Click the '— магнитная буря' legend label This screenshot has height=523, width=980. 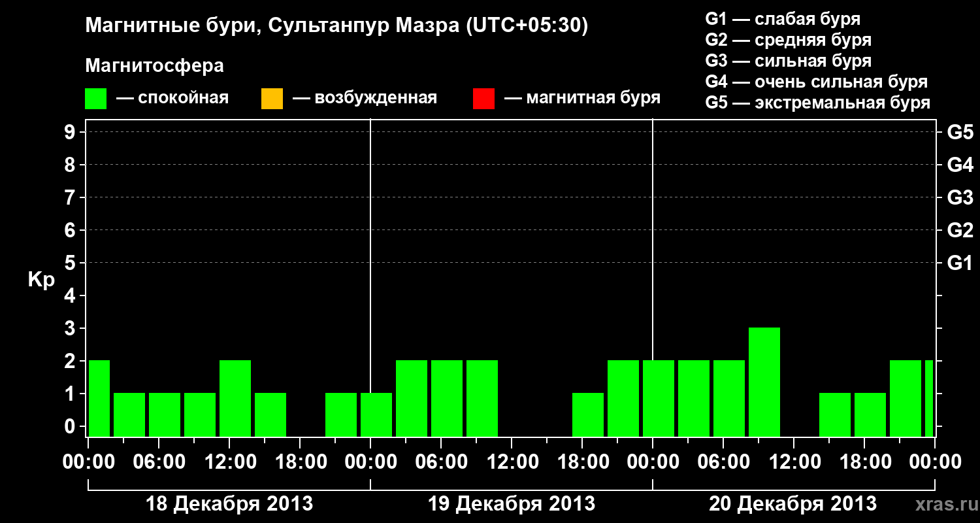(x=582, y=99)
